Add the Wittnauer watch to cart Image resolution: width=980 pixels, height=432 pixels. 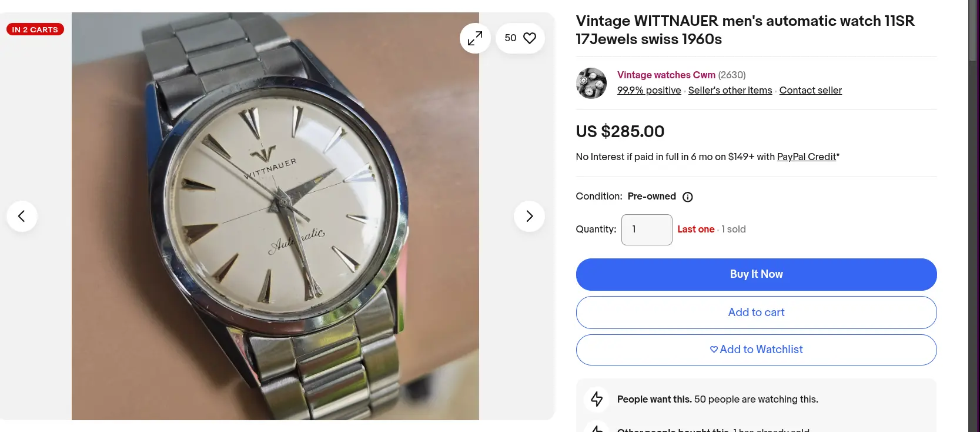tap(756, 313)
